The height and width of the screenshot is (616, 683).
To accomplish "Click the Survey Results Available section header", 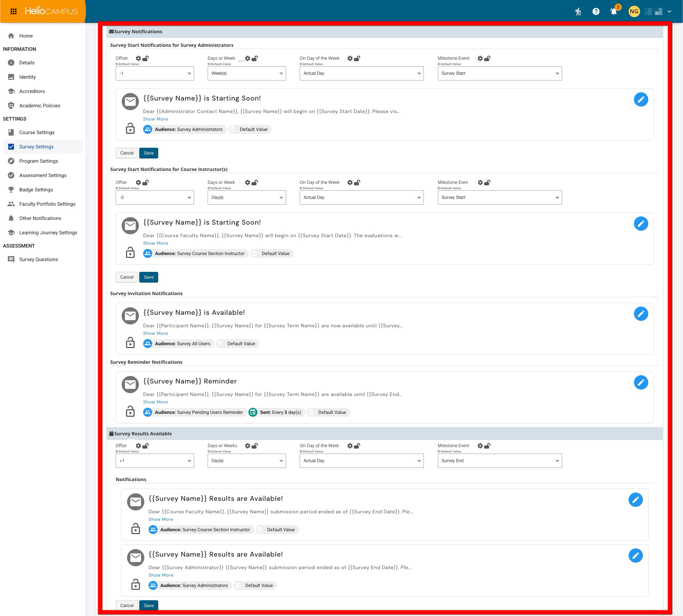I will (385, 434).
